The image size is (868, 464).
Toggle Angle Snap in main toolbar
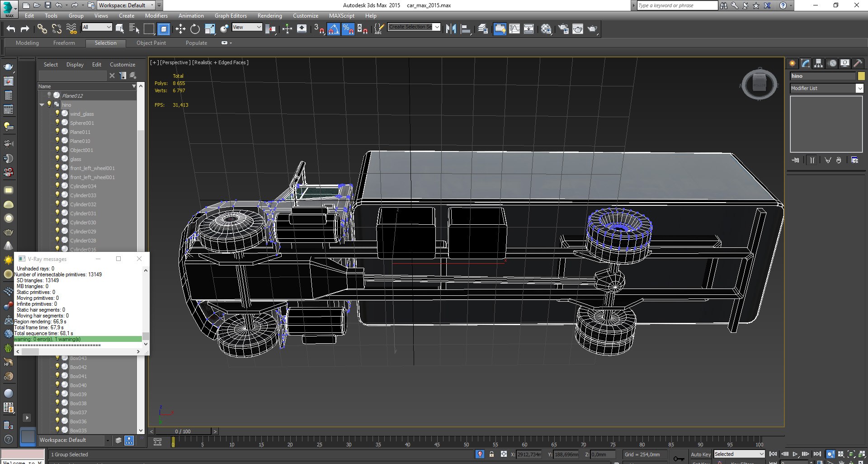[333, 29]
